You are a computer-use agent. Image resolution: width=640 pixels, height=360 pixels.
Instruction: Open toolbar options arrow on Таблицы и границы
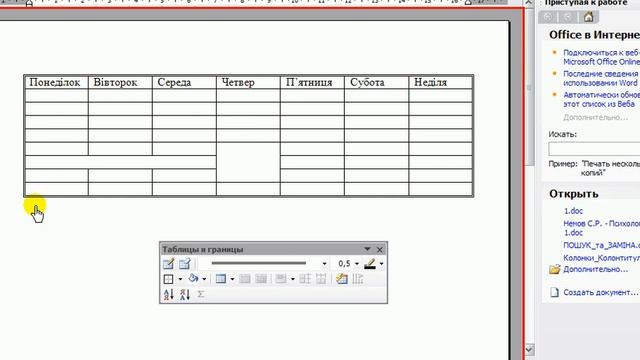point(367,249)
